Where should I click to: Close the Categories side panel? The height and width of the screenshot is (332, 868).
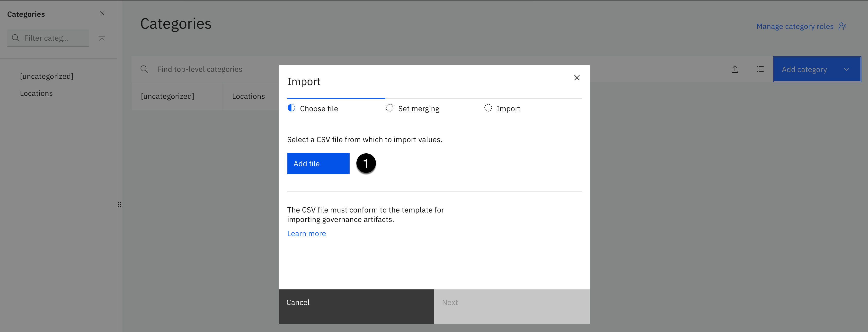(x=102, y=13)
